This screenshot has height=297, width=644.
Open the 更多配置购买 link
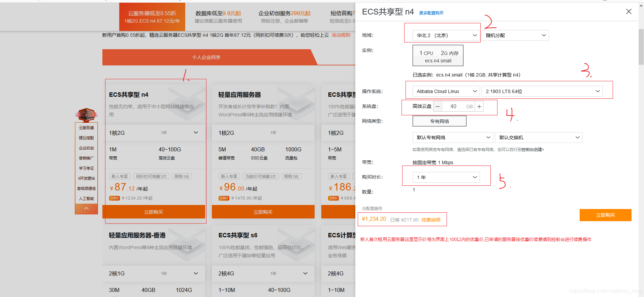click(x=431, y=13)
